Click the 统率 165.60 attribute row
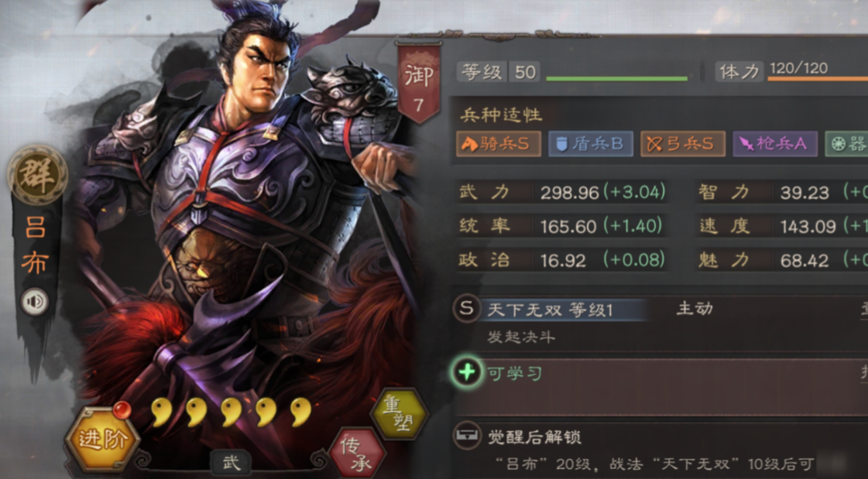This screenshot has width=868, height=479. (x=561, y=226)
